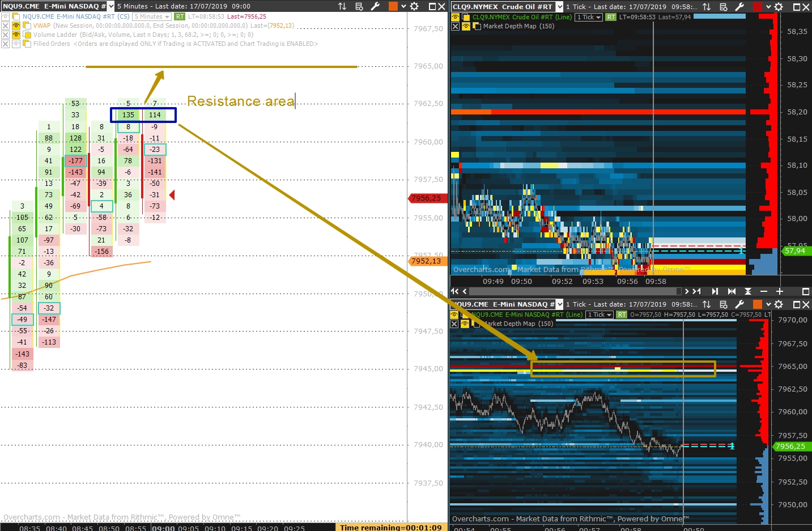Open wrench tools in the NASDAQ 5 Minutes window
Screen dimensions: 812x531
click(x=375, y=6)
